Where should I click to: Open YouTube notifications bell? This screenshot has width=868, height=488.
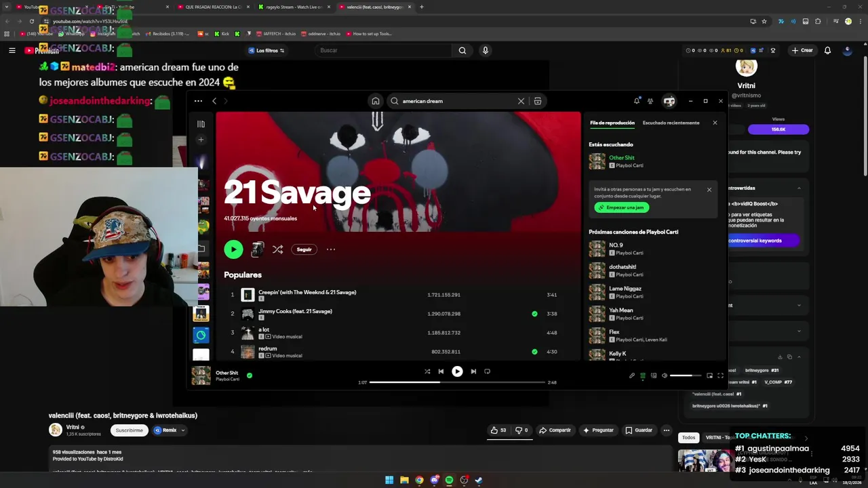(827, 50)
